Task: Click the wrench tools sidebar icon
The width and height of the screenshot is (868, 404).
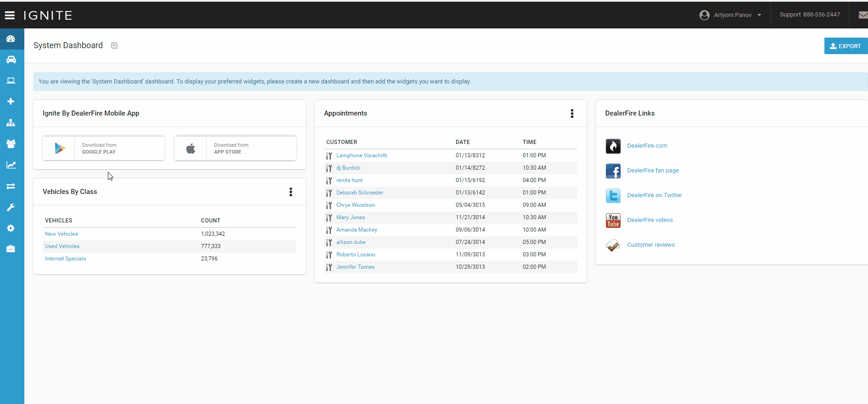Action: (11, 207)
